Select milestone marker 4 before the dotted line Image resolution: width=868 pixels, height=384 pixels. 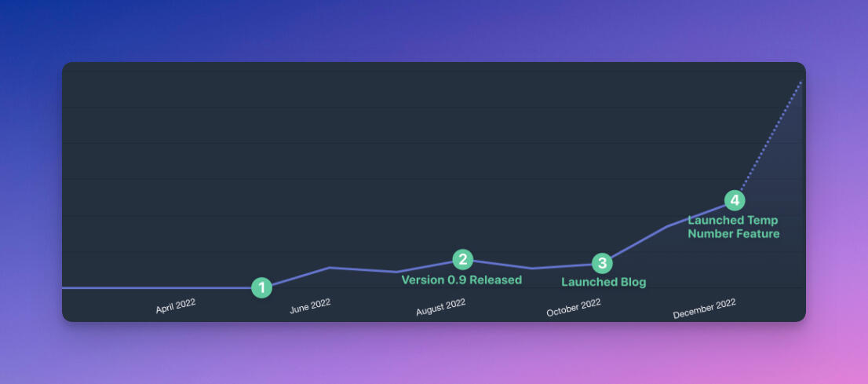pos(734,200)
